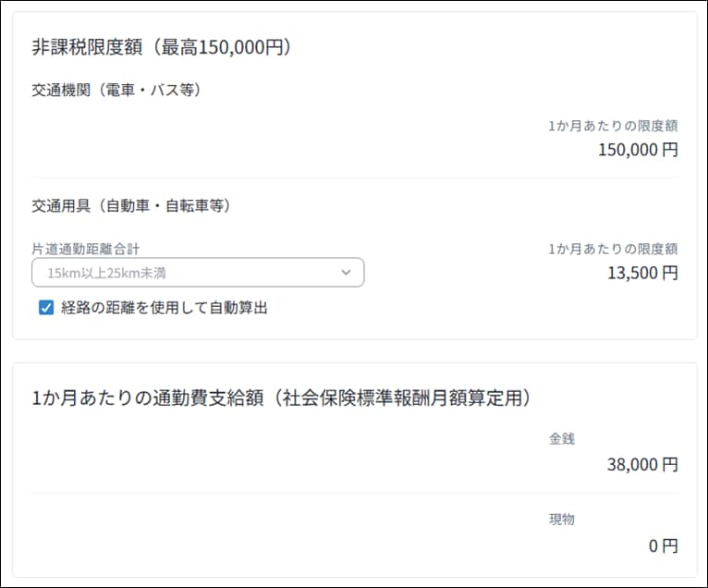
Task: Click the 15km以上25km未満 text in the dropdown
Action: (x=107, y=273)
